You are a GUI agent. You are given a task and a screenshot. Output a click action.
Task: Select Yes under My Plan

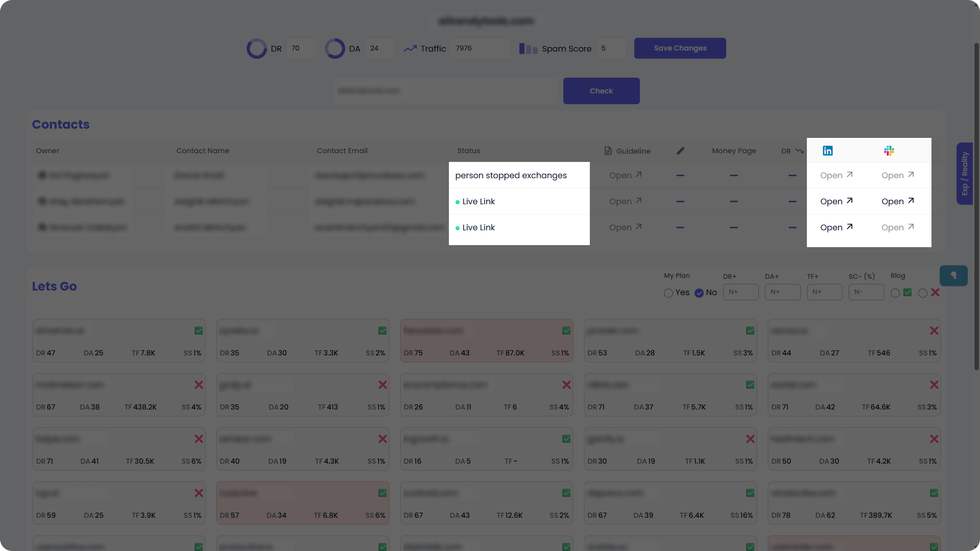[668, 293]
